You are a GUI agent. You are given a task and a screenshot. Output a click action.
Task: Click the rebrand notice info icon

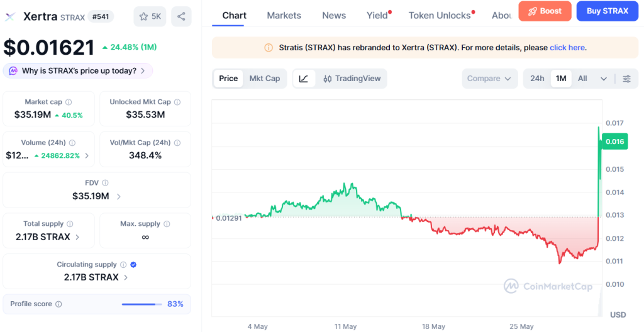[x=268, y=48]
